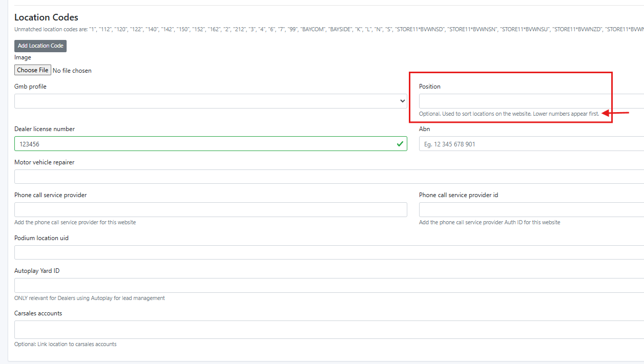The image size is (644, 364).
Task: Click the Image label
Action: (x=23, y=57)
